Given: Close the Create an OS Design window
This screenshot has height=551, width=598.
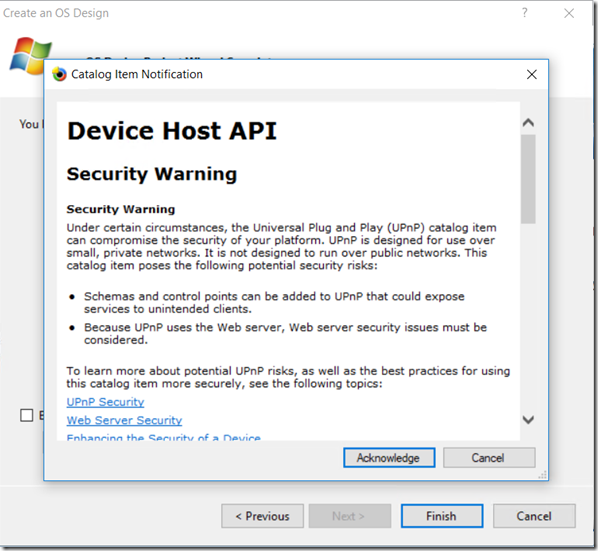Looking at the screenshot, I should click(x=569, y=13).
